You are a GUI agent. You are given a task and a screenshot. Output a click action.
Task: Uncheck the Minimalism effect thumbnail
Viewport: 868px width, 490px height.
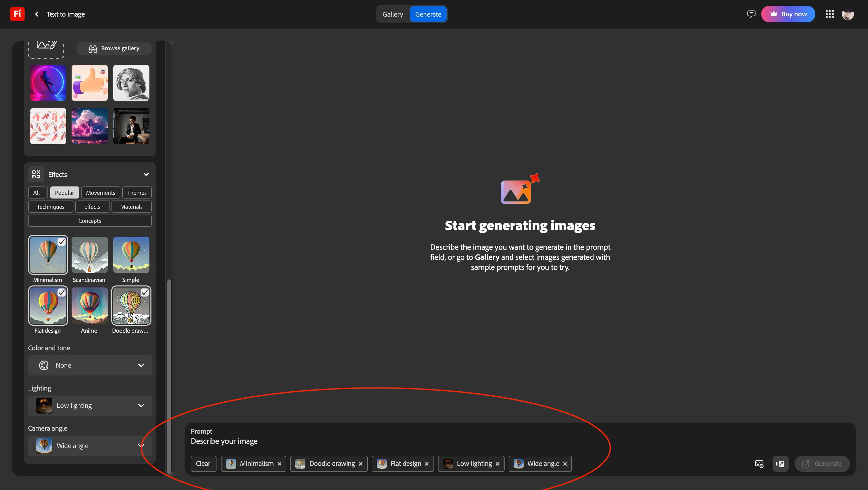point(48,255)
